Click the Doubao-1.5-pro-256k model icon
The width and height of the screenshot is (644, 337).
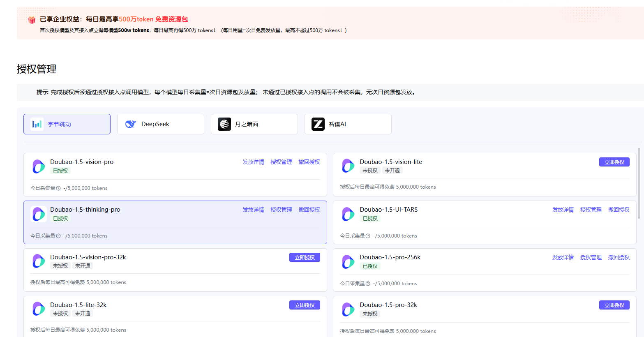[348, 262]
